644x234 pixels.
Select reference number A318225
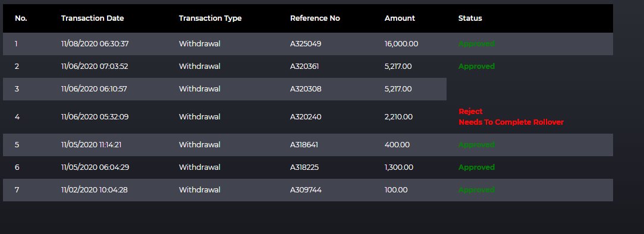click(x=304, y=167)
